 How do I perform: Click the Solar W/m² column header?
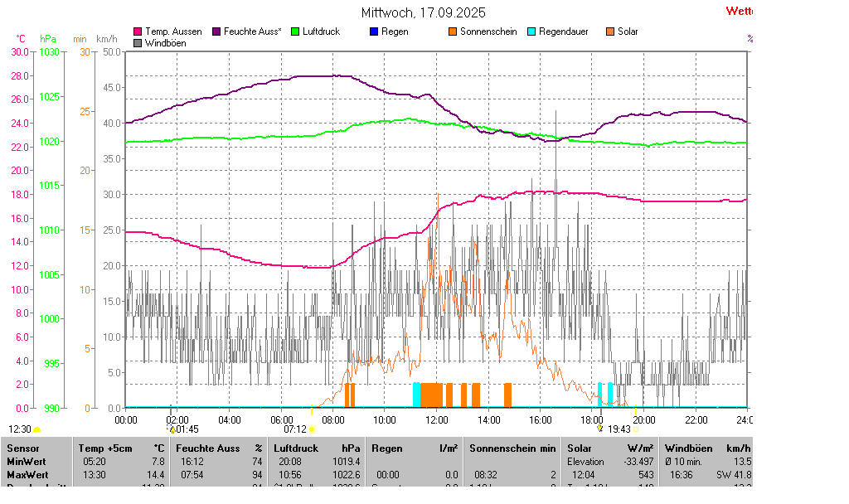(610, 448)
